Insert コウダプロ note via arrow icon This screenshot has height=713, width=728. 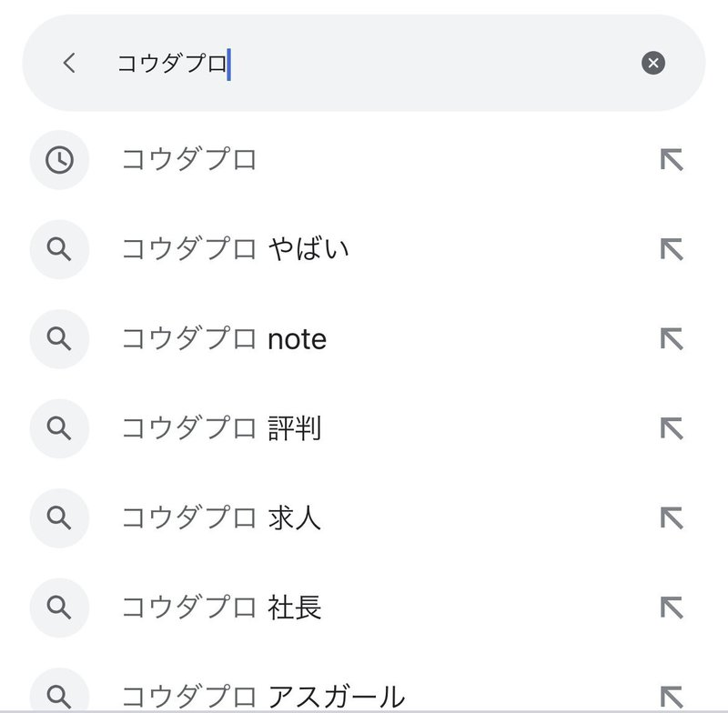coord(671,339)
